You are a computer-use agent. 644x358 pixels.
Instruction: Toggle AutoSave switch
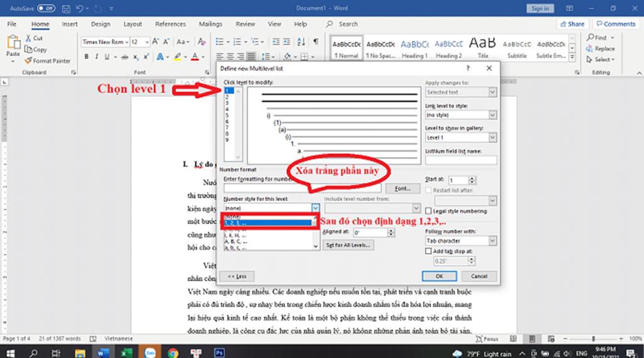point(47,8)
